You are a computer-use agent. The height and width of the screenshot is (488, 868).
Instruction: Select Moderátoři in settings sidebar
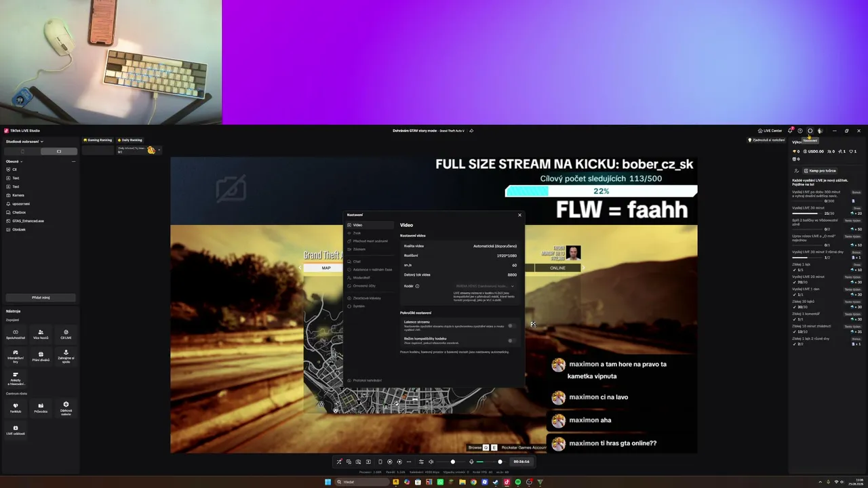tap(370, 278)
